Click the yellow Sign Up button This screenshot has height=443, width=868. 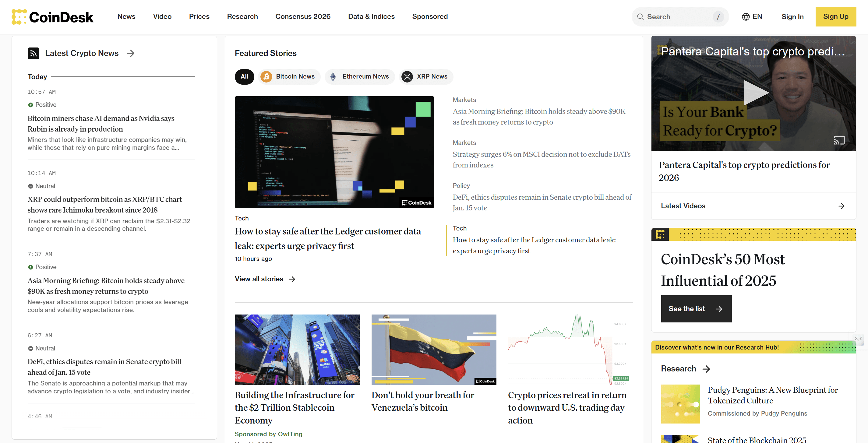tap(835, 16)
